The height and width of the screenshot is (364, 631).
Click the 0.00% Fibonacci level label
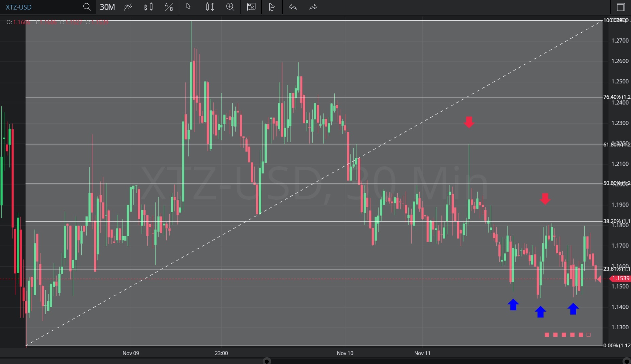[617, 345]
